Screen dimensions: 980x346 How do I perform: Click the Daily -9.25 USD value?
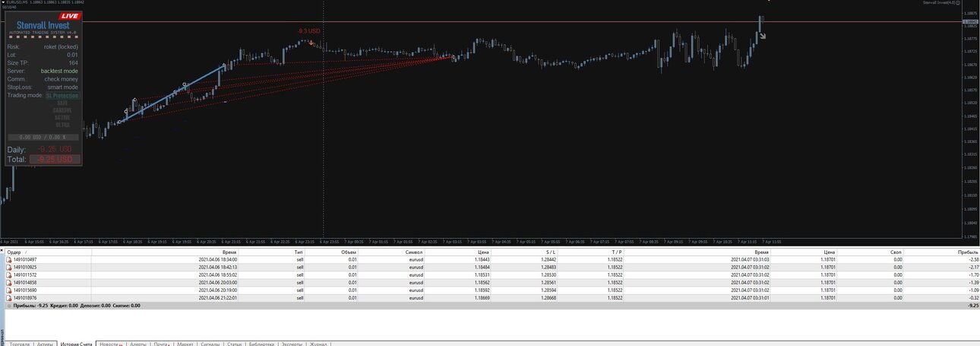(x=55, y=150)
